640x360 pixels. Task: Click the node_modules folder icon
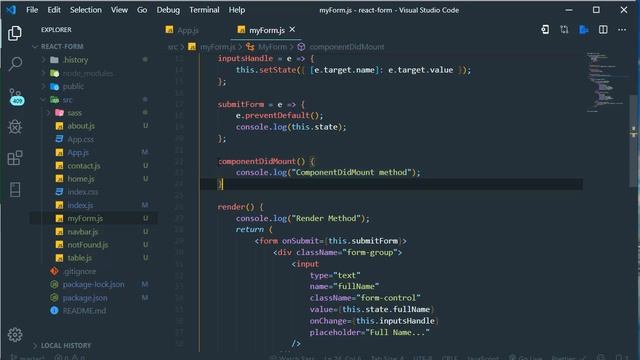tap(54, 73)
